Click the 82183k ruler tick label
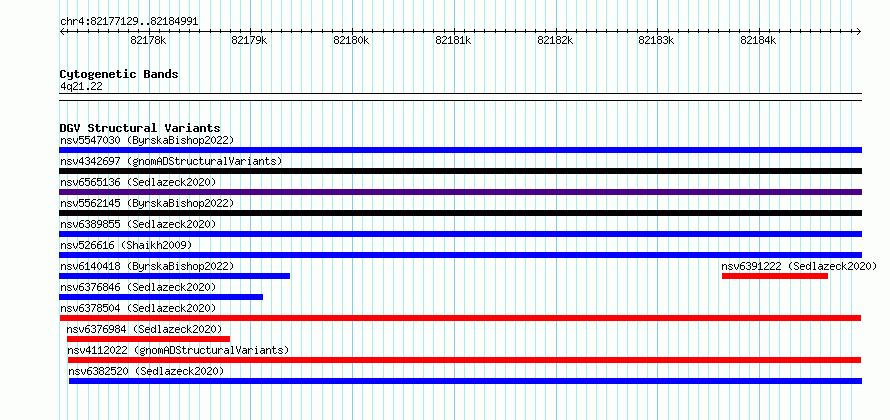 pos(656,40)
